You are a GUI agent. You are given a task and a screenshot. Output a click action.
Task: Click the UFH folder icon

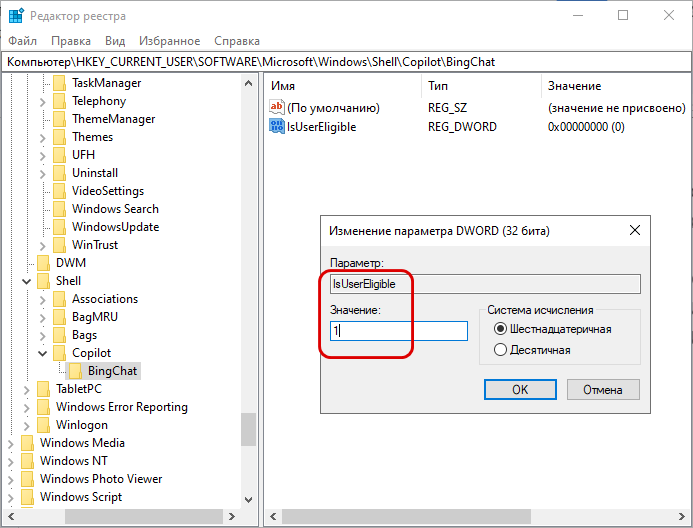pyautogui.click(x=59, y=155)
